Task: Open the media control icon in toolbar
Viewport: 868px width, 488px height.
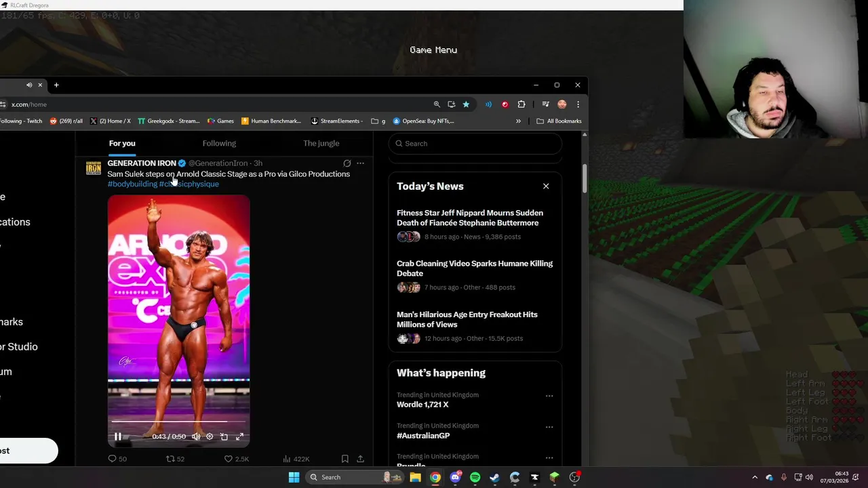Action: [x=545, y=104]
